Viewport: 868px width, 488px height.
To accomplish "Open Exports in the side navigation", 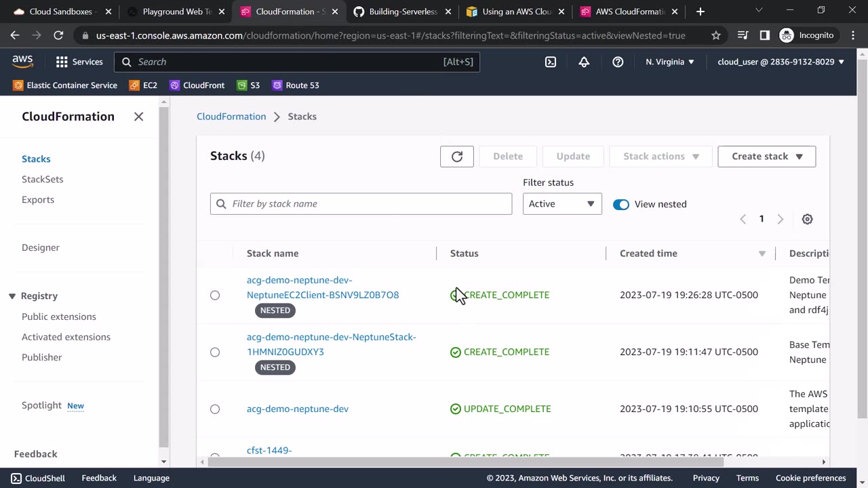I will 38,199.
